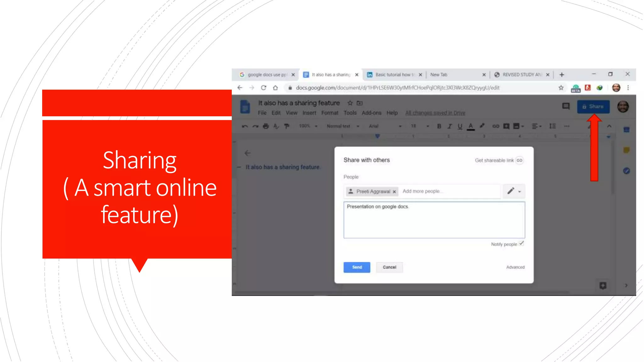The width and height of the screenshot is (644, 362).
Task: Click the print toolbar icon
Action: click(266, 126)
